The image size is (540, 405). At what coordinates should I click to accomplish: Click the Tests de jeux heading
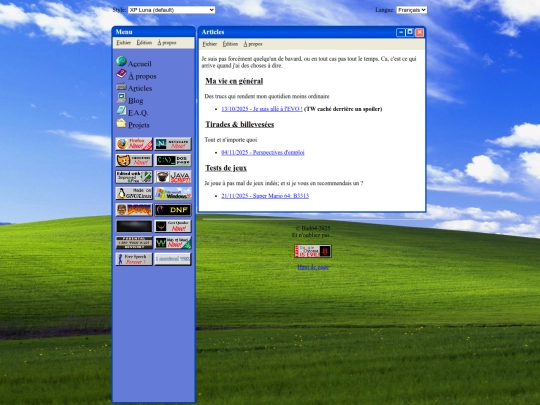pos(226,168)
